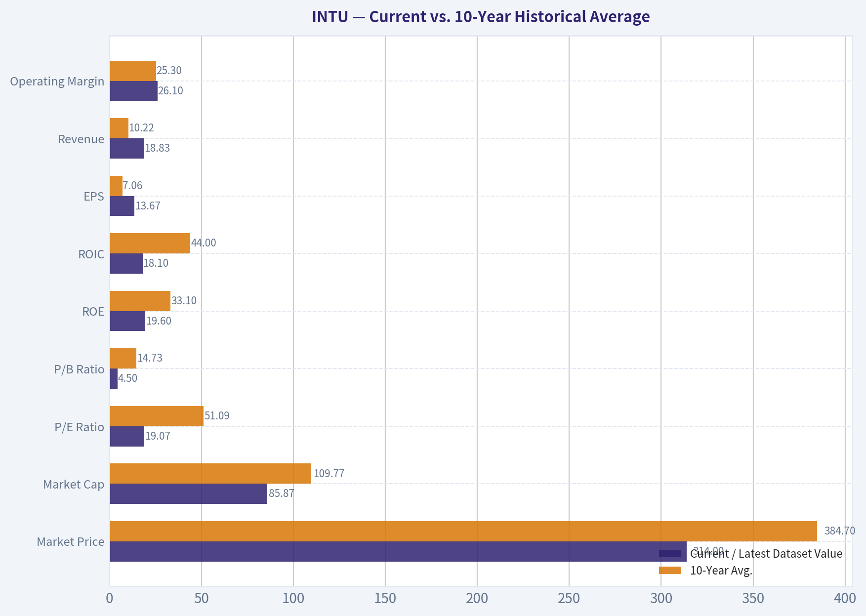Click the 'ROIC' axis label
Image resolution: width=866 pixels, height=616 pixels.
click(x=91, y=254)
